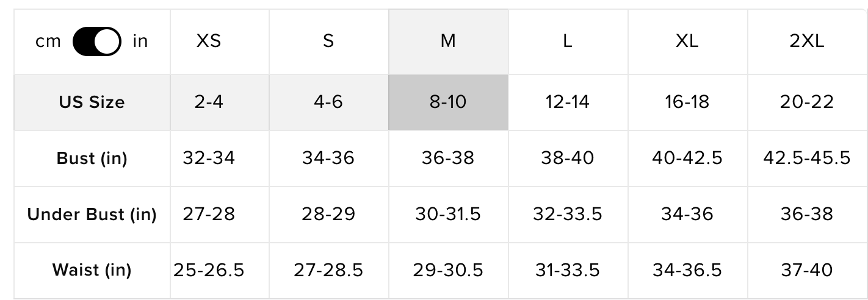Click the 34-36.5 waist cell for XL
This screenshot has height=300, width=868.
687,270
